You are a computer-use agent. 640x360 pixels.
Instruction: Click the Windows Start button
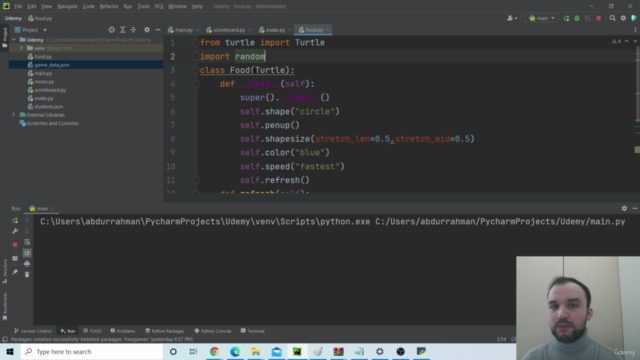point(10,351)
